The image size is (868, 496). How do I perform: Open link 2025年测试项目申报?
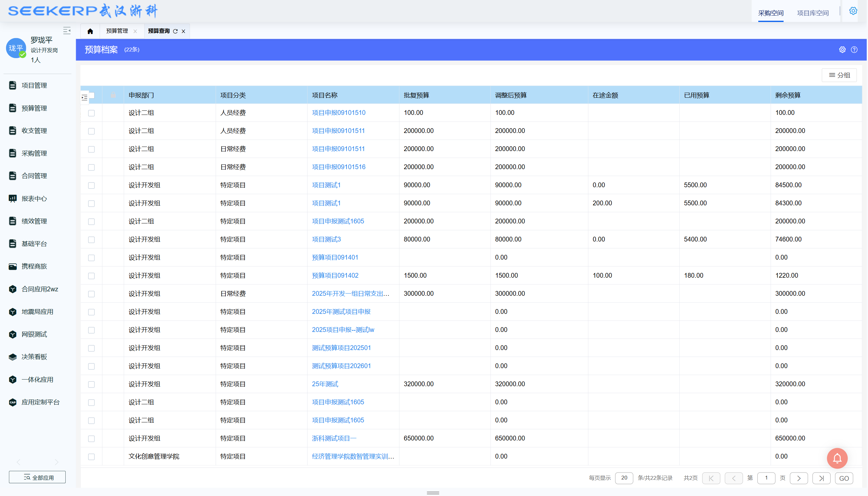click(x=341, y=312)
